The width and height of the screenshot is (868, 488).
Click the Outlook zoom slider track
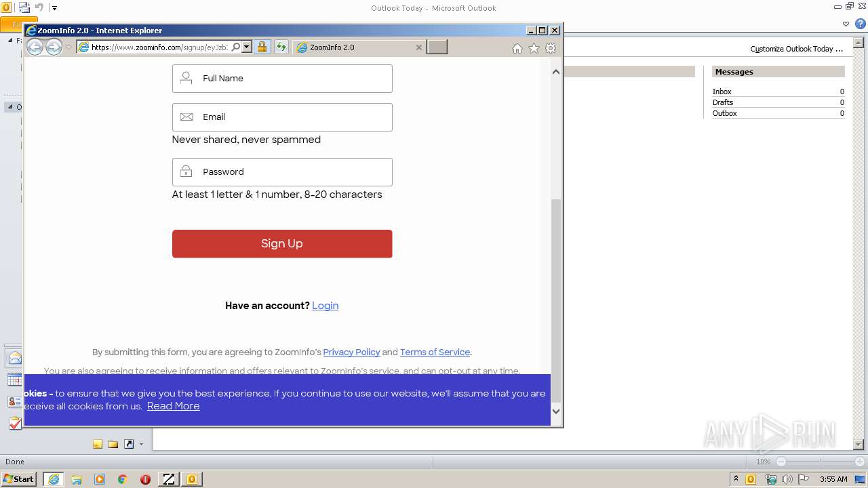point(820,462)
